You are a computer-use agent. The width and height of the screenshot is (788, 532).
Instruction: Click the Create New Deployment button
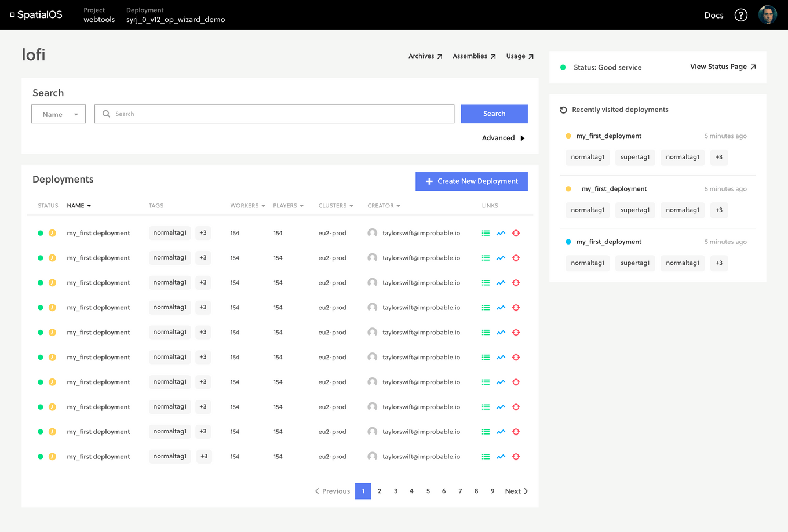(471, 181)
